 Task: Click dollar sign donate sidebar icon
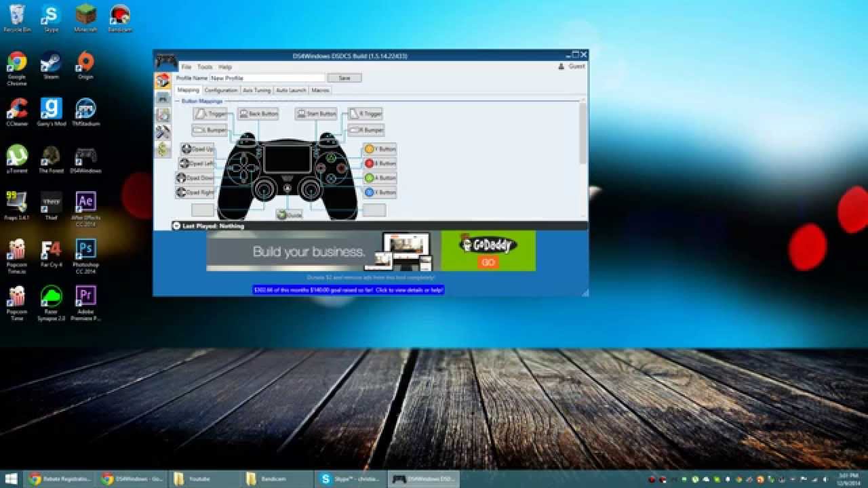point(163,149)
